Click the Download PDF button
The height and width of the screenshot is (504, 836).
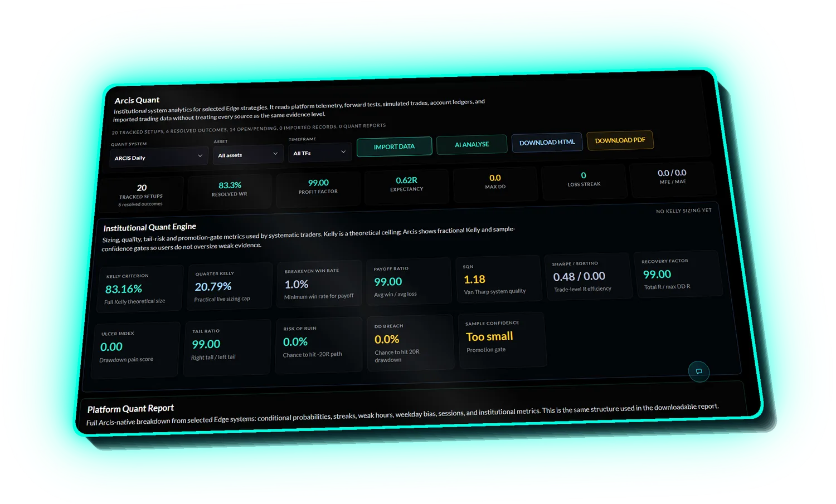(x=620, y=140)
